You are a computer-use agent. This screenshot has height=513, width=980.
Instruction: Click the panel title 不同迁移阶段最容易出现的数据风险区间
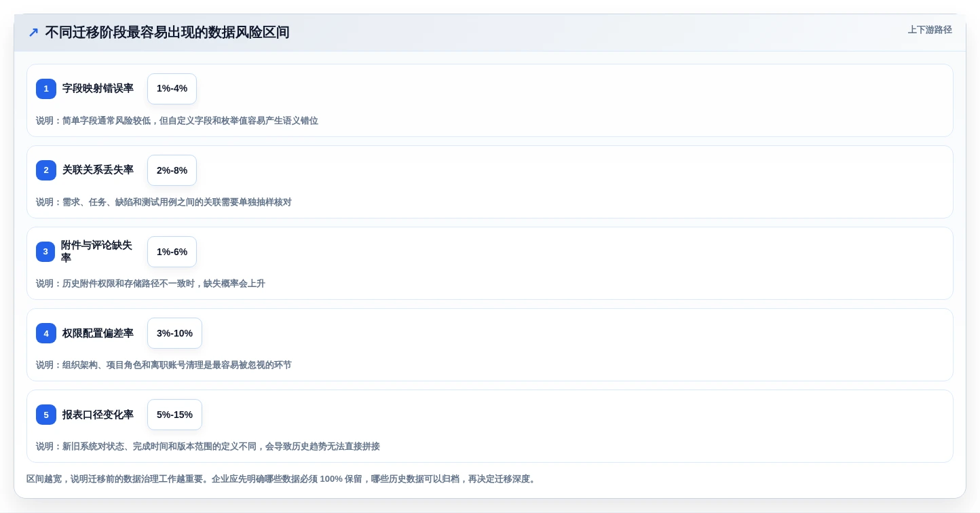167,33
